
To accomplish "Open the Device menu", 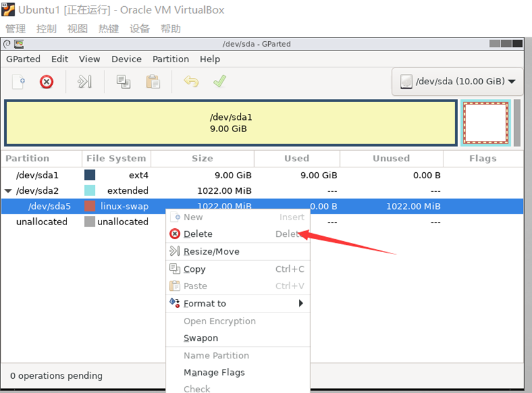I will 127,59.
